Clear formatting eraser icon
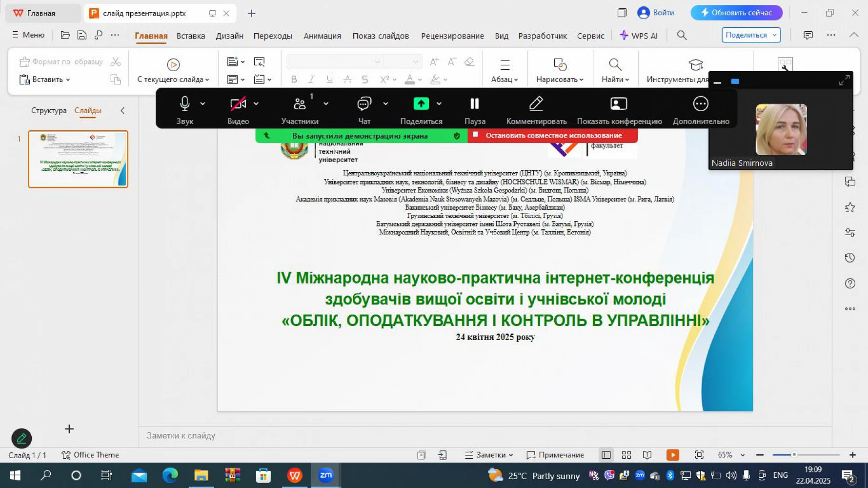 coord(469,61)
